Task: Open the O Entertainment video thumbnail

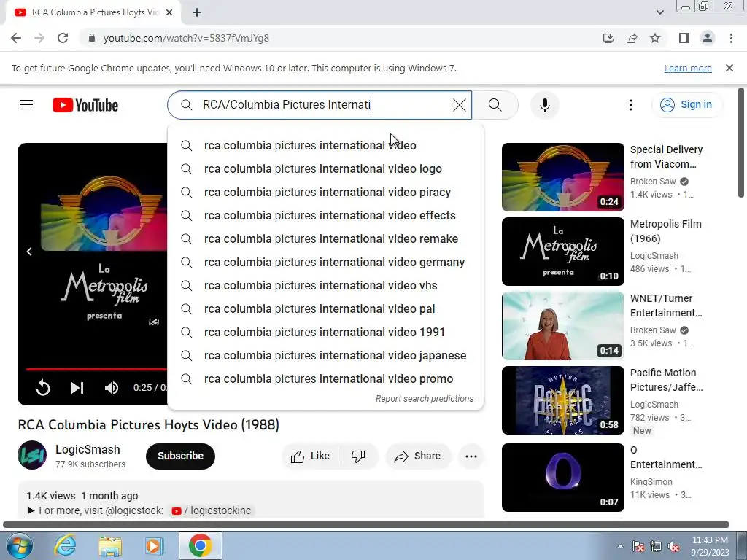Action: [x=562, y=477]
